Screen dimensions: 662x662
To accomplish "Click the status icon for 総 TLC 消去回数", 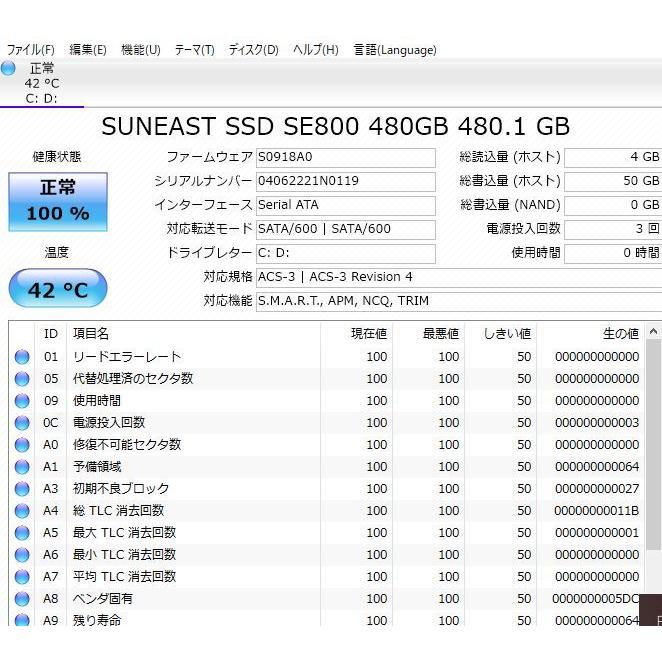I will pos(22,511).
